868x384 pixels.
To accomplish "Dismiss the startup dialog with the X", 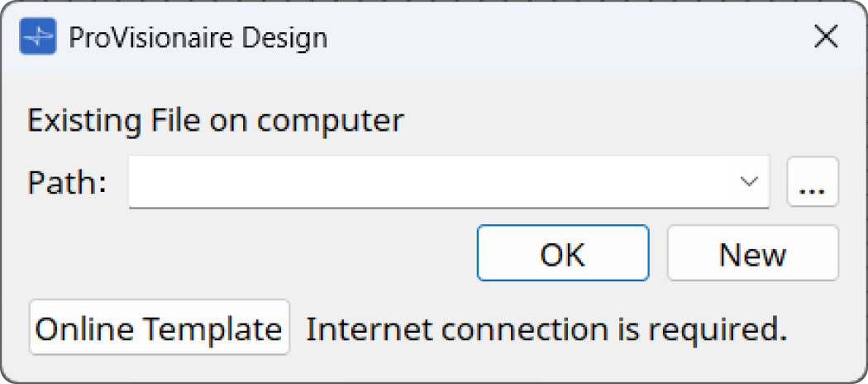I will pos(826,37).
